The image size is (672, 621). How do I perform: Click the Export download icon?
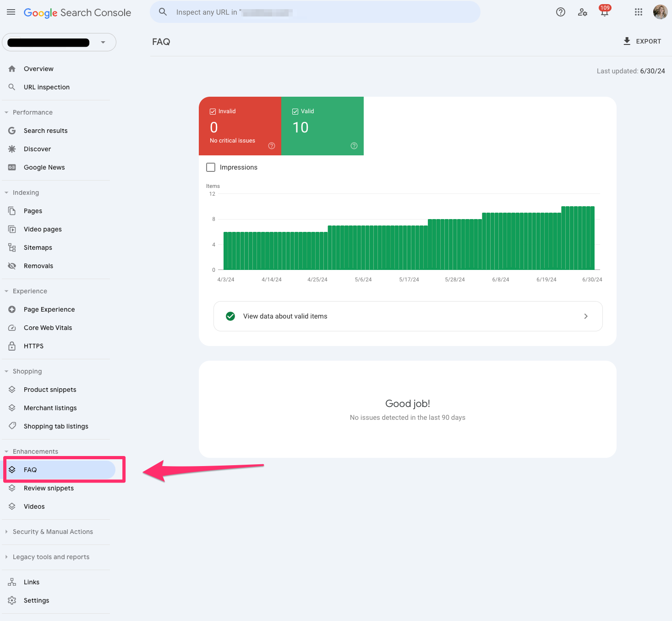click(627, 41)
